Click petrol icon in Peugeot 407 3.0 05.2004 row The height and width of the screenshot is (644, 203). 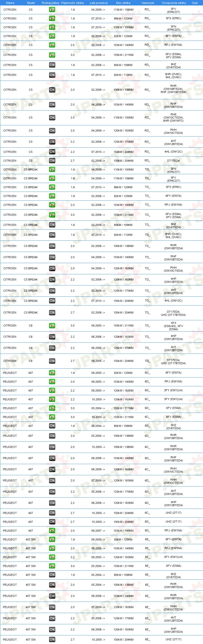52,408
